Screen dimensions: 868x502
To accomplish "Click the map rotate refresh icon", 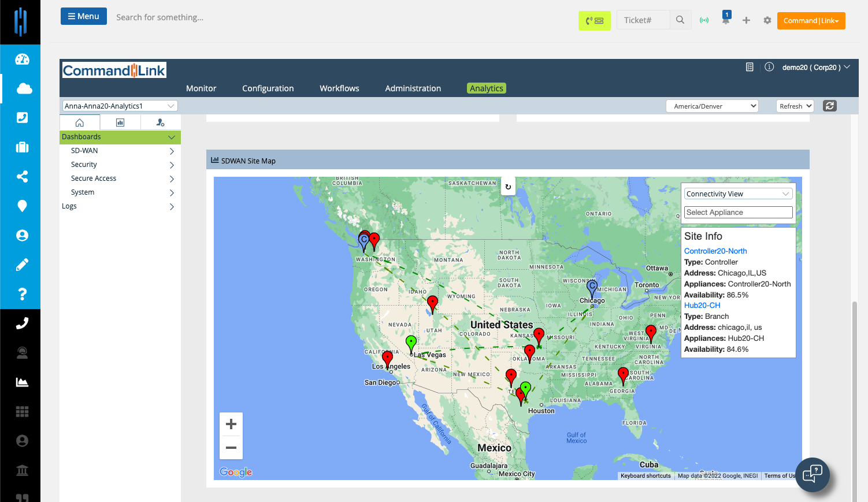I will tap(508, 187).
